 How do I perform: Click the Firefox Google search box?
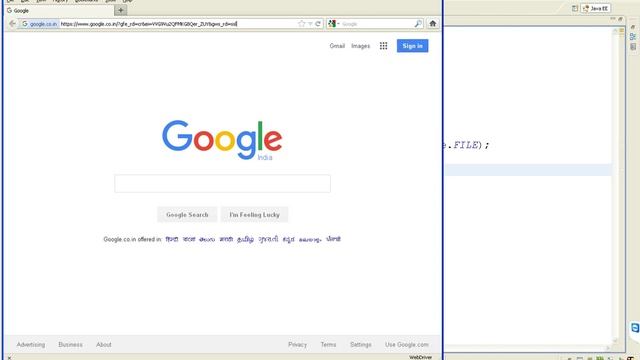pos(376,24)
